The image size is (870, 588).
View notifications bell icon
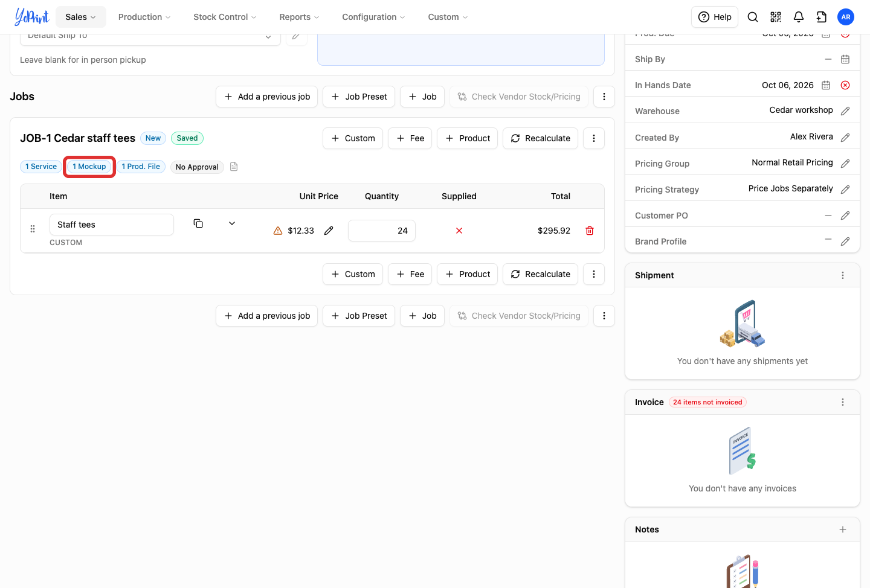coord(799,17)
